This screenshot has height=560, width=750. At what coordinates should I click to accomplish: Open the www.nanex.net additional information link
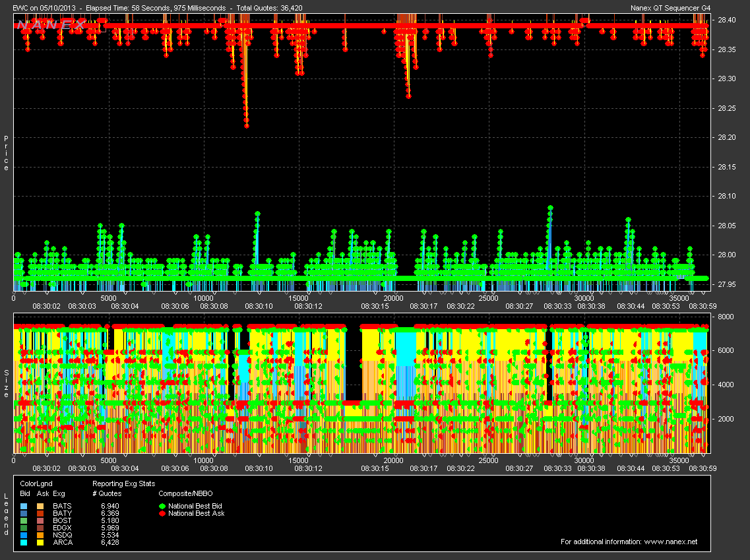671,542
